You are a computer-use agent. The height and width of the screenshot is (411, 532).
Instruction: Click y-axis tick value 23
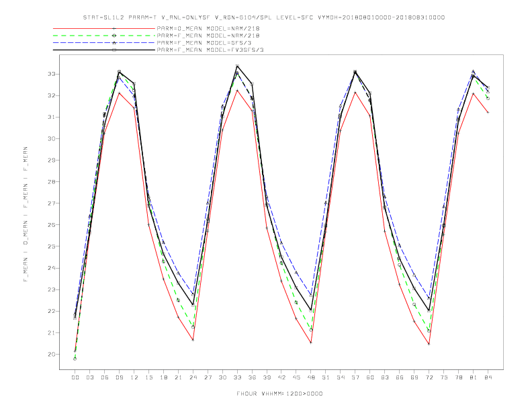(52, 289)
